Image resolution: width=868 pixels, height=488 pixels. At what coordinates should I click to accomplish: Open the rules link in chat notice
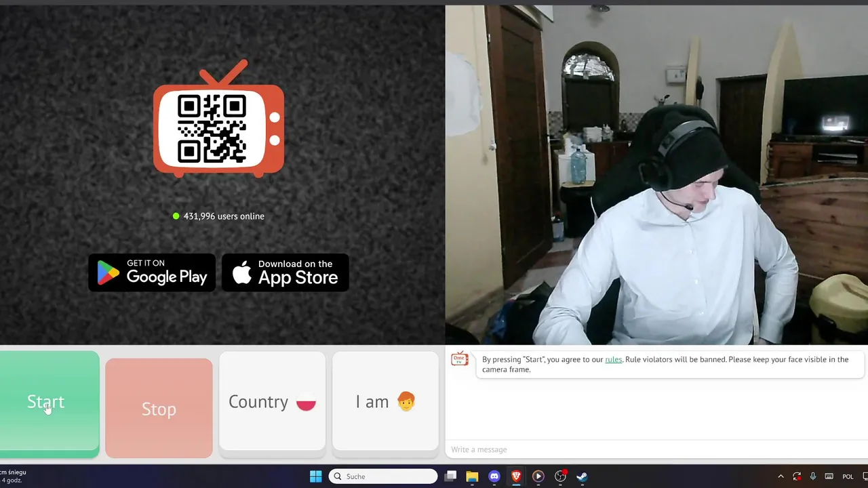pos(613,359)
